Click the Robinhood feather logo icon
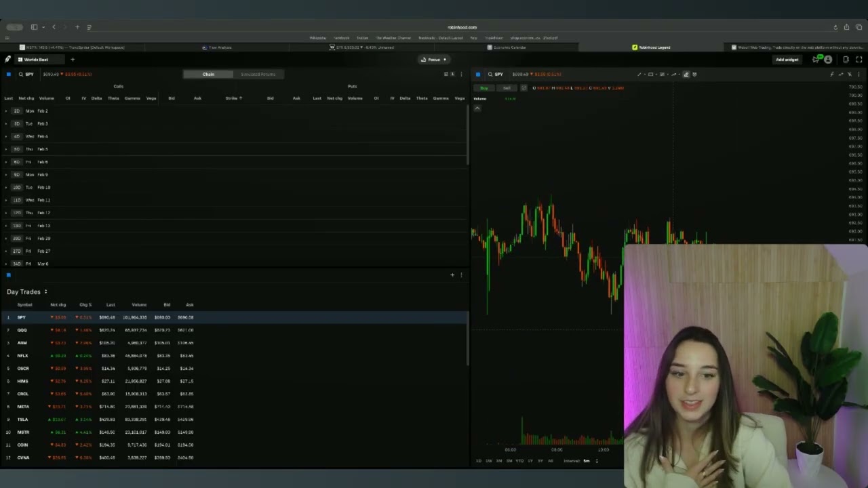 tap(7, 60)
